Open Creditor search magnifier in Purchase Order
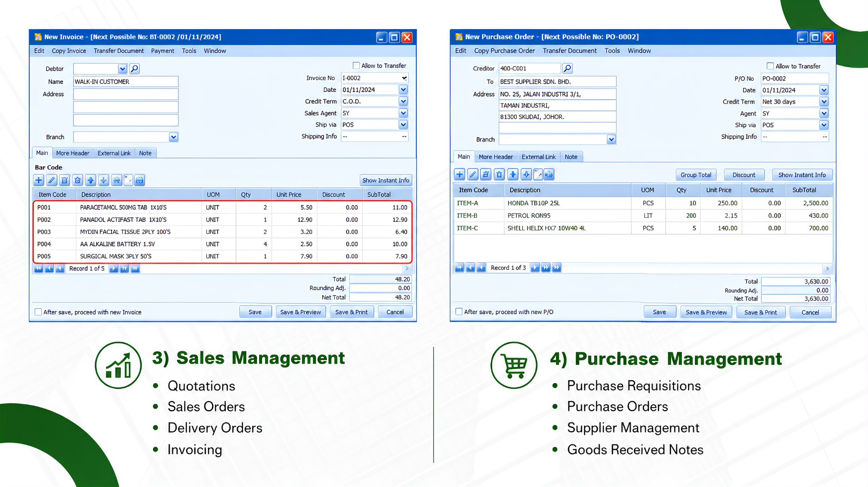This screenshot has width=868, height=487. 567,68
